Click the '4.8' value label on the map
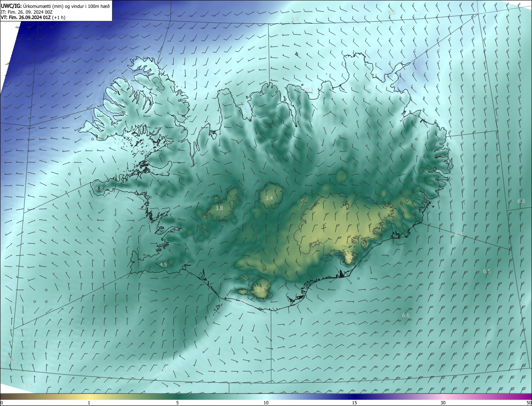This screenshot has height=406, width=532. [x=99, y=188]
